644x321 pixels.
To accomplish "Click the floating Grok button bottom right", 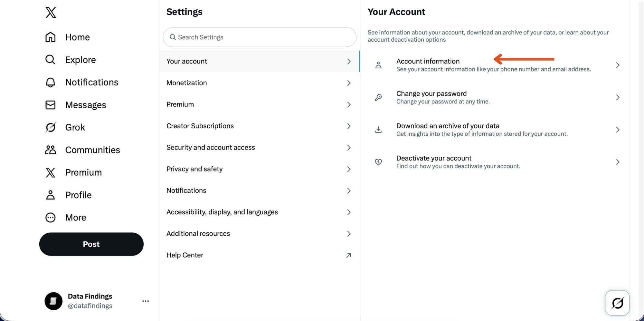I will pos(617,303).
